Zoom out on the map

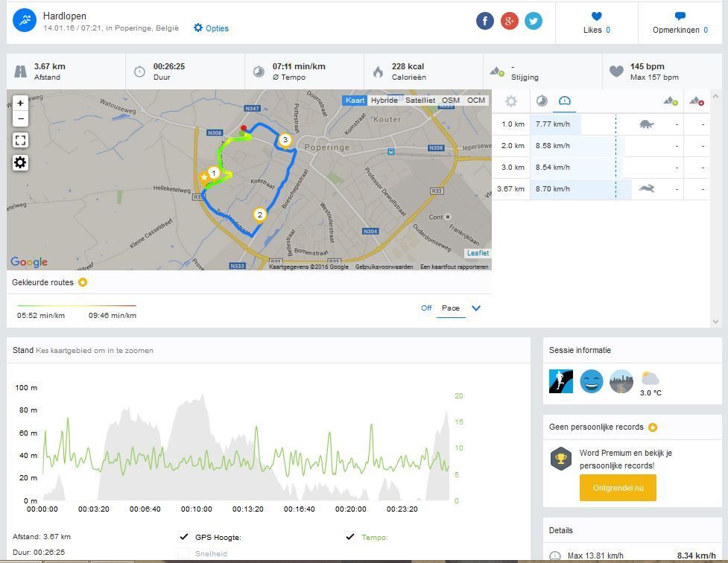[x=21, y=118]
